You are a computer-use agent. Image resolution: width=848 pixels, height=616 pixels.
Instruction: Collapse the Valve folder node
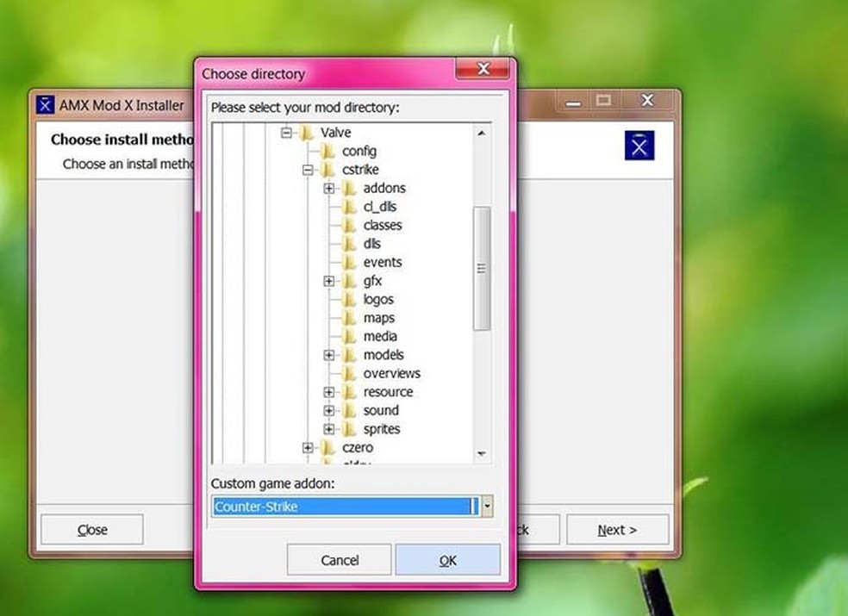coord(286,133)
